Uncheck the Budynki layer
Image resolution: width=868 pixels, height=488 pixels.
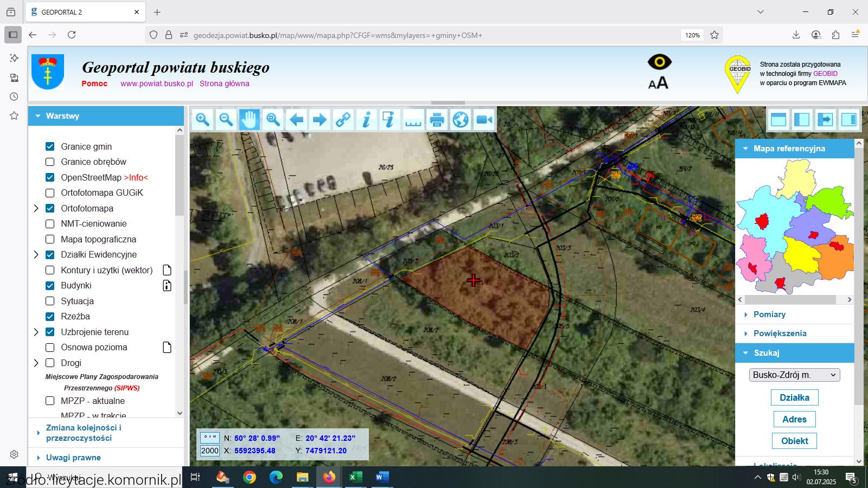click(50, 285)
